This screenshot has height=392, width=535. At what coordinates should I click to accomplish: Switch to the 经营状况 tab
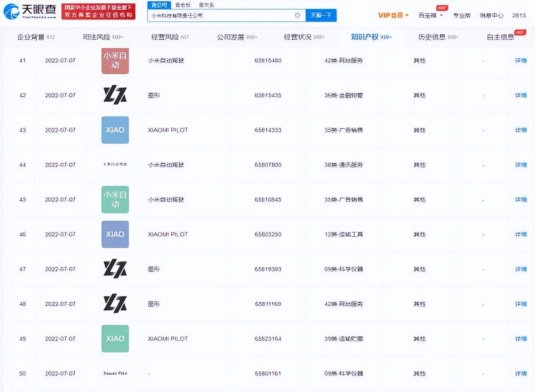point(304,37)
